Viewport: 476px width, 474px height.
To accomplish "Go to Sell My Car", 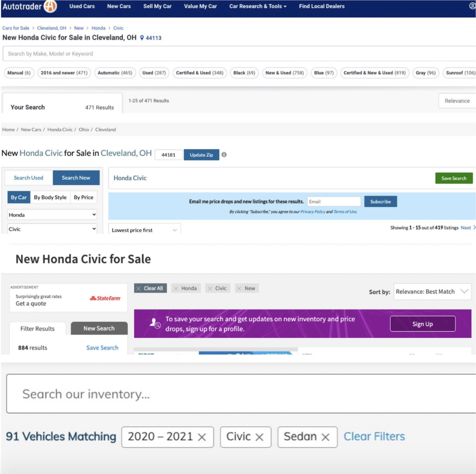I will coord(157,6).
